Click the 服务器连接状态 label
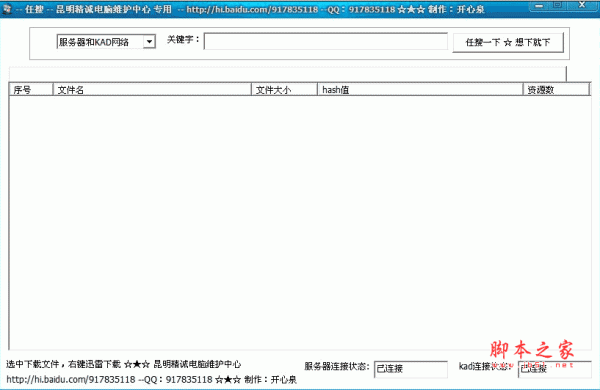The height and width of the screenshot is (390, 600). tap(337, 366)
